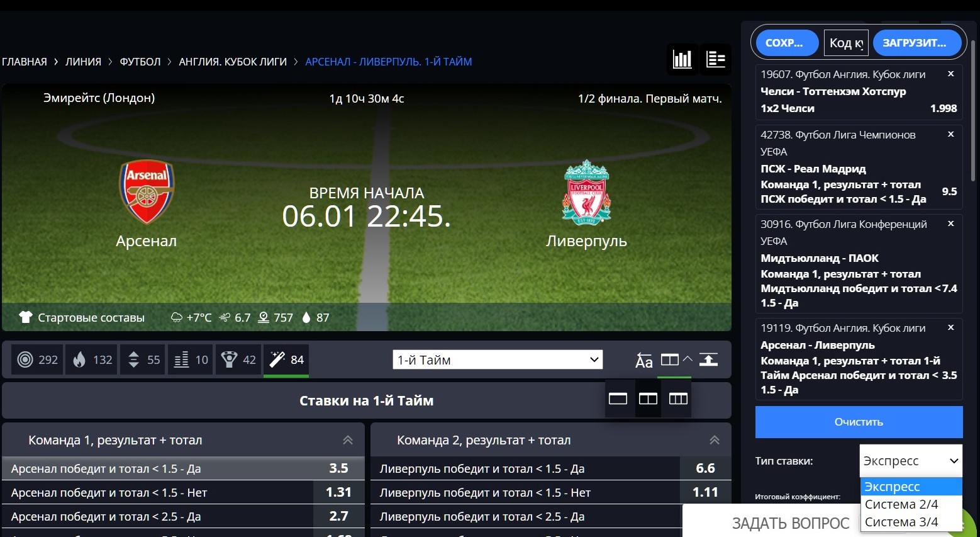Click the Arsenal club crest

click(x=147, y=192)
